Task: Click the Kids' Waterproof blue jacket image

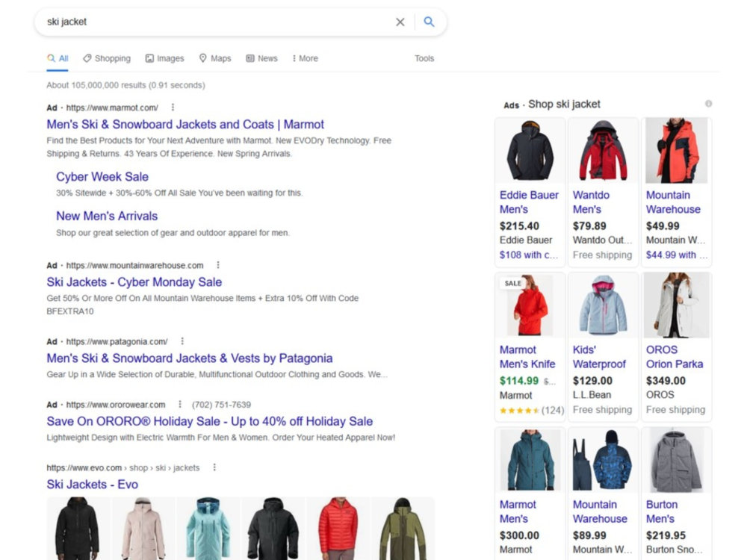Action: point(603,305)
